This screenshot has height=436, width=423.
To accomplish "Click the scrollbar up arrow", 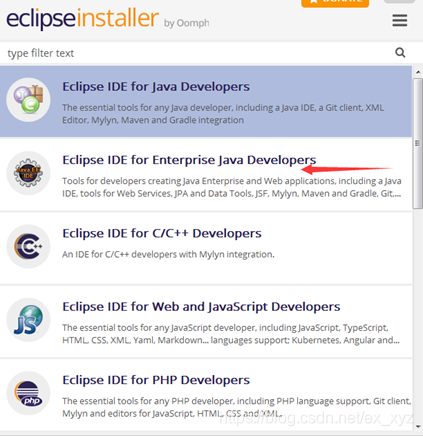I will pos(418,72).
